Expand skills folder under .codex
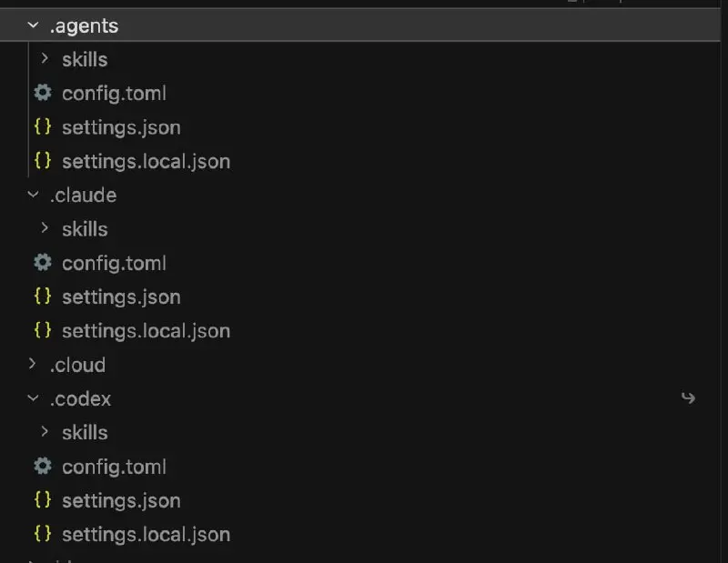 click(45, 432)
